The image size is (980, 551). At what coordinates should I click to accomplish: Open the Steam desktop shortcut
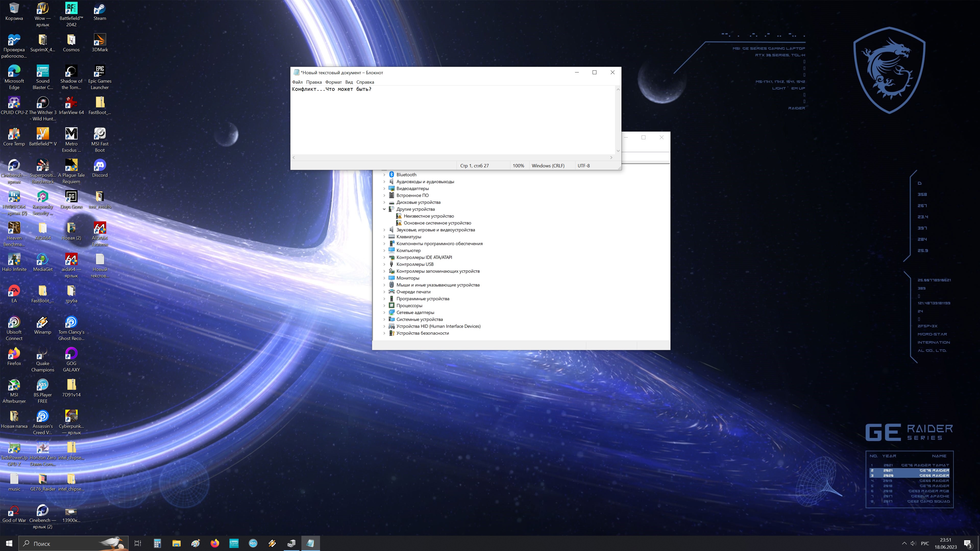tap(100, 9)
